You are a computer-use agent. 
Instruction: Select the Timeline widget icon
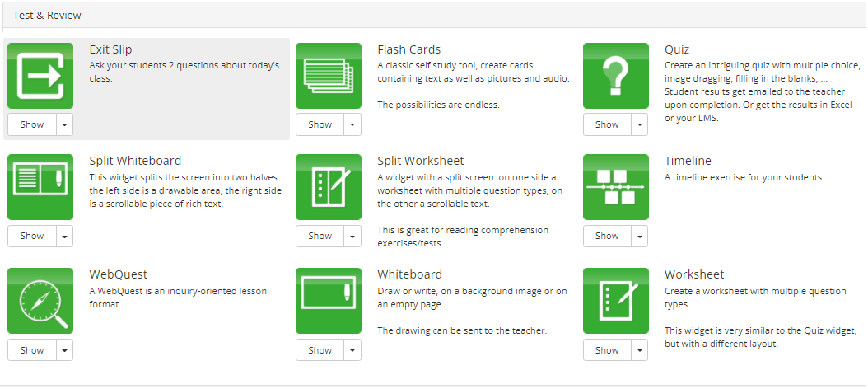click(x=615, y=187)
